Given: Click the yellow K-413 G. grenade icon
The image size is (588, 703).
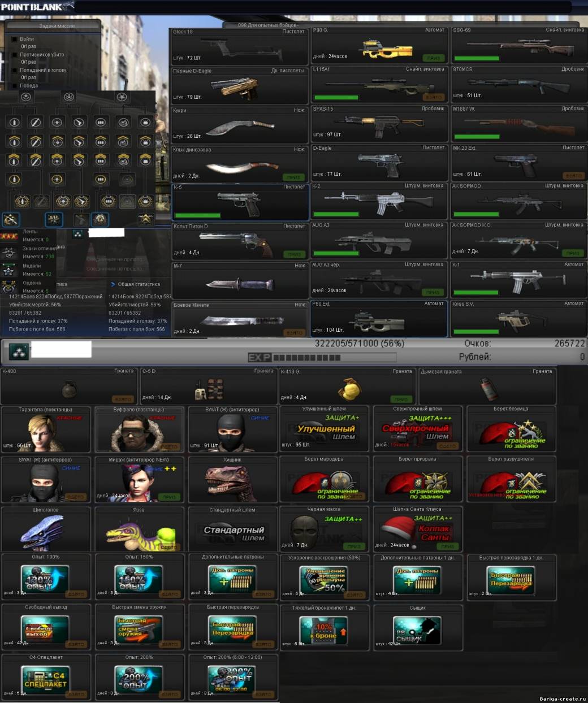Looking at the screenshot, I should pos(350,389).
